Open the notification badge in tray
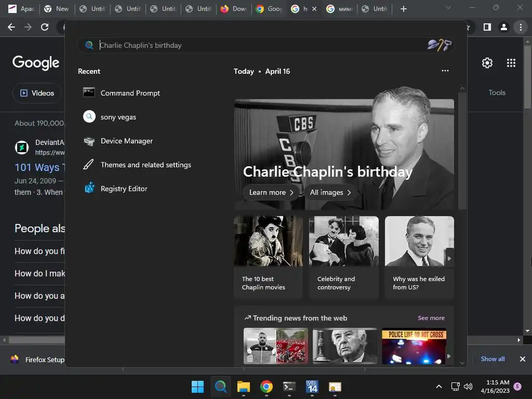This screenshot has height=399, width=532. (x=517, y=386)
